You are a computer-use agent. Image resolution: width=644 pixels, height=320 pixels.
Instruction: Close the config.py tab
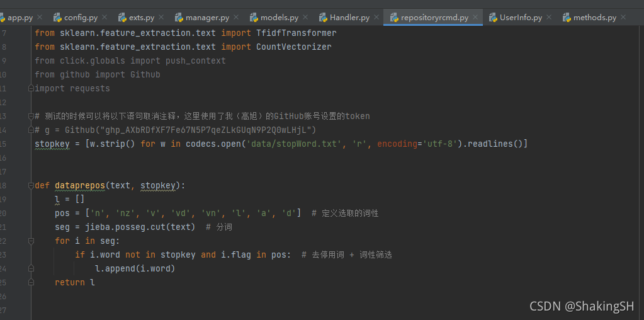[105, 17]
